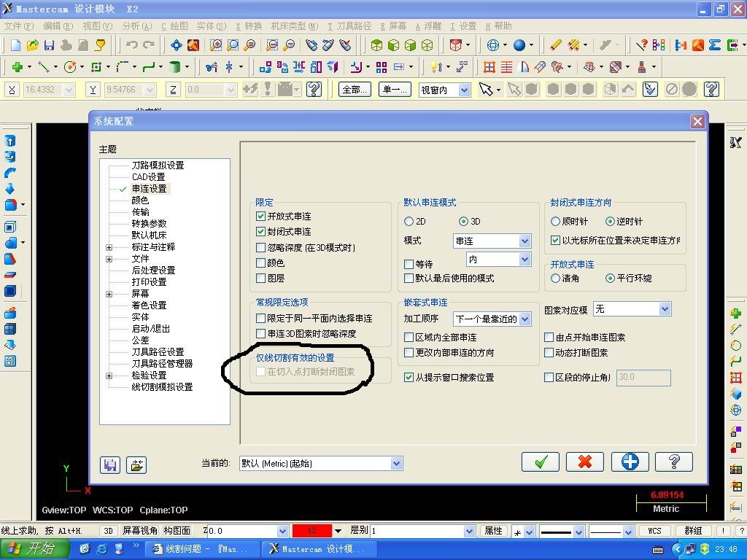Click the green plus create point icon
Image resolution: width=747 pixels, height=560 pixels.
(18, 67)
